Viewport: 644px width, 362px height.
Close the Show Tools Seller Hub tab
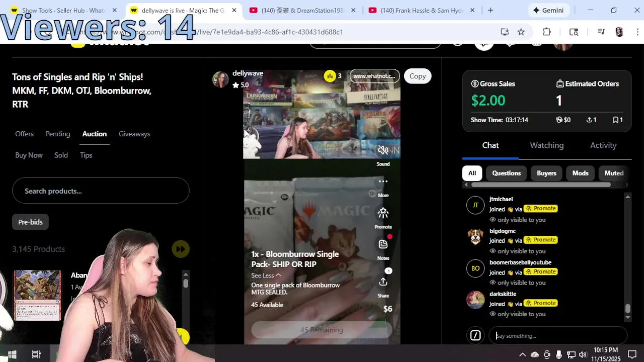pyautogui.click(x=114, y=10)
